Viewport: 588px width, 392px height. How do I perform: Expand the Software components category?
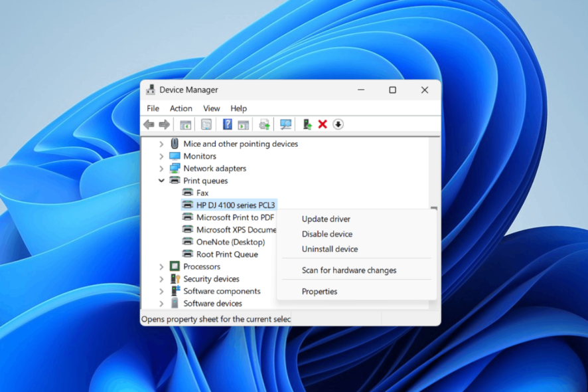click(162, 291)
